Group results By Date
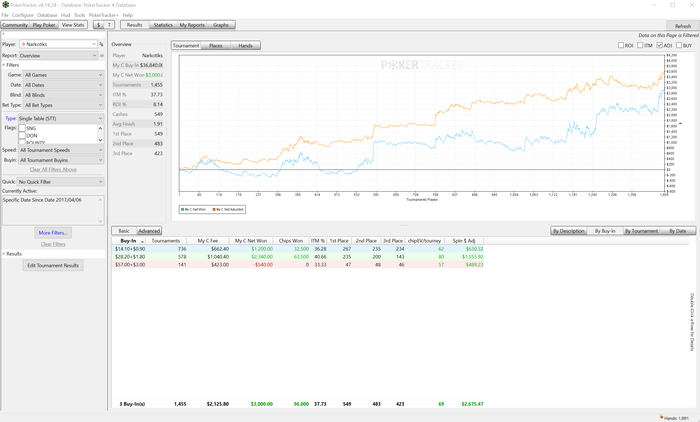The width and height of the screenshot is (700, 422). coord(678,231)
